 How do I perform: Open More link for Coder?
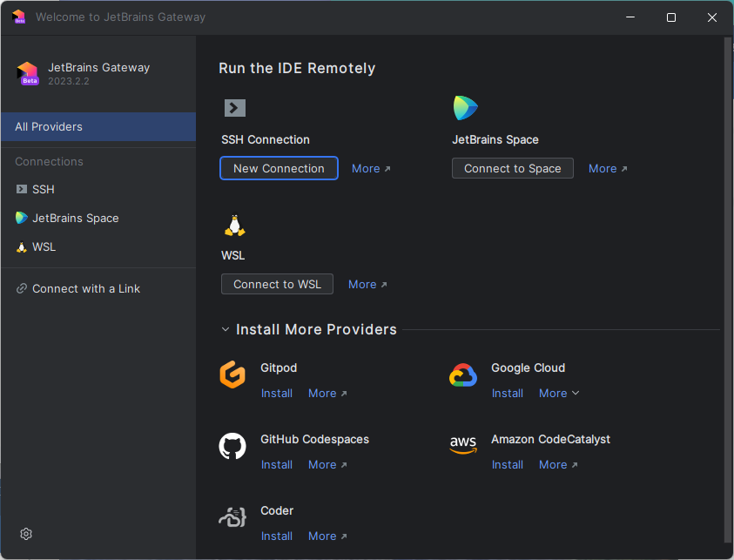tap(327, 536)
